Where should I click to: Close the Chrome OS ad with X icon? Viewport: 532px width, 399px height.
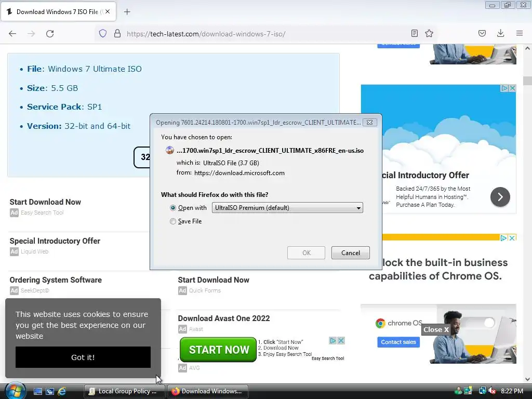[x=512, y=238]
